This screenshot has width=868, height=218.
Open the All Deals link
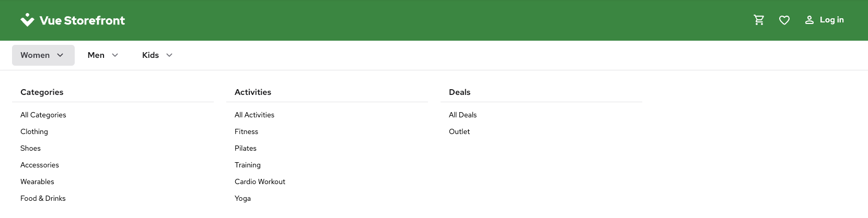click(462, 115)
